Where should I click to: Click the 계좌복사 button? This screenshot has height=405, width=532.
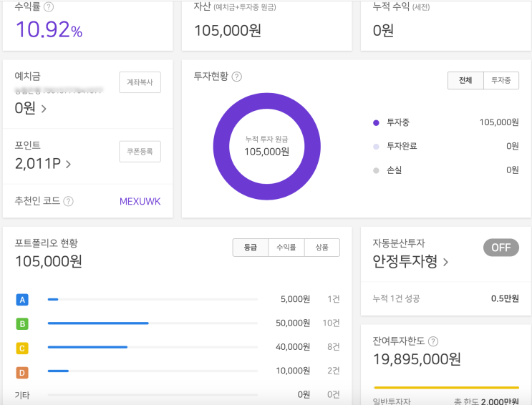(x=140, y=82)
